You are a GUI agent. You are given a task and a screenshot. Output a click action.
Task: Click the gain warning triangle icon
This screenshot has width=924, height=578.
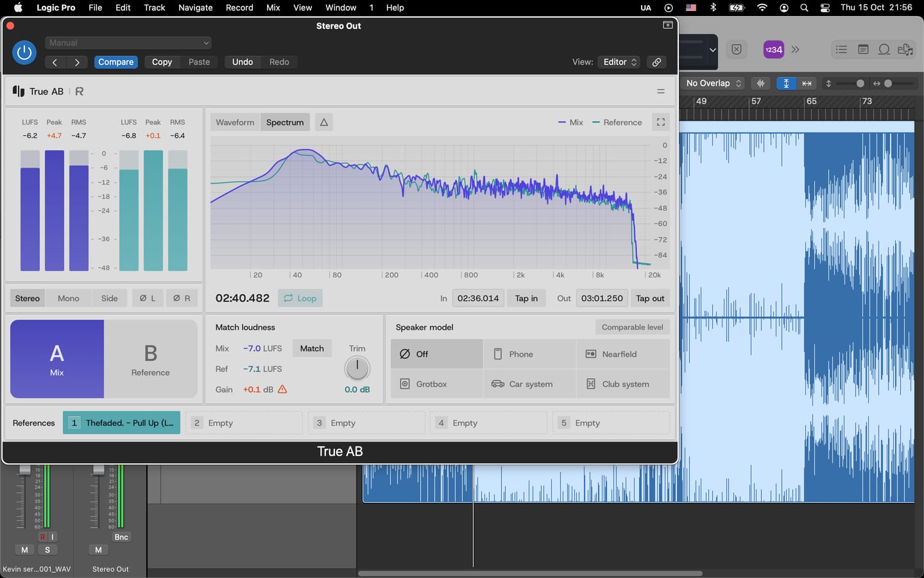(282, 389)
